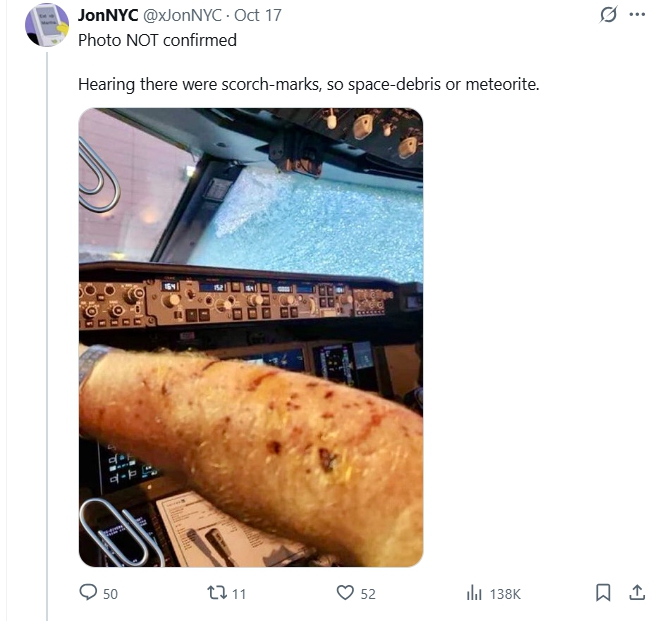Click the 138K views count

tap(505, 594)
